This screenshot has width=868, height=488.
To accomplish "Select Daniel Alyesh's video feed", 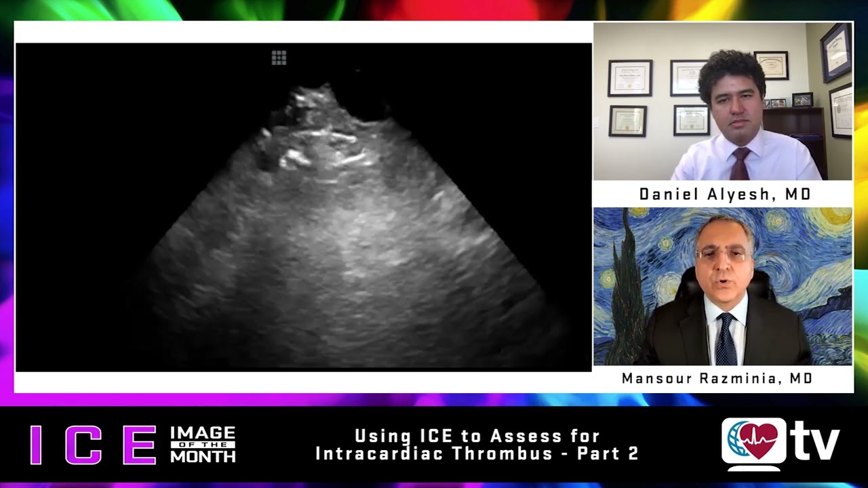I will pos(723,102).
